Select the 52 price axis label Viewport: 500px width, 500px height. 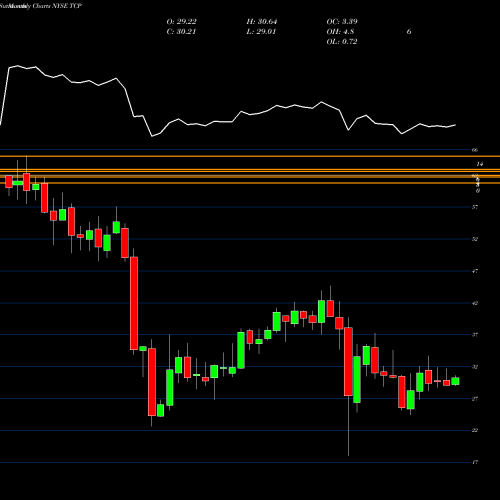[x=475, y=239]
